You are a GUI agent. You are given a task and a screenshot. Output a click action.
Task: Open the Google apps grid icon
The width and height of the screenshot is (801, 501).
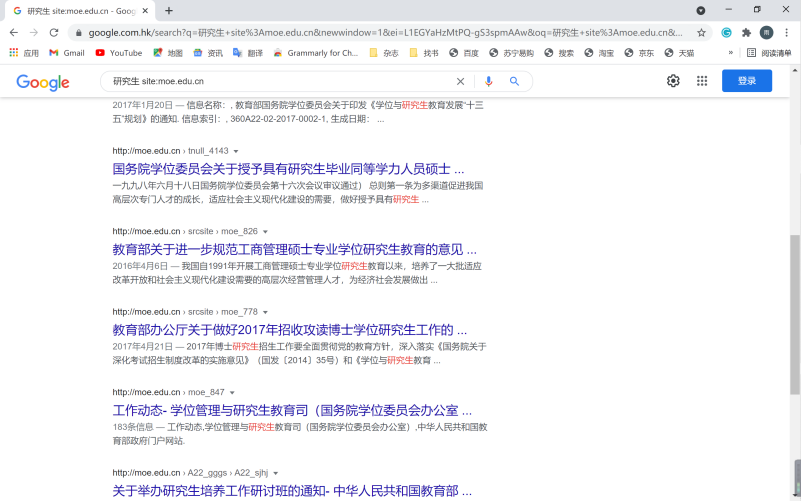coord(702,81)
